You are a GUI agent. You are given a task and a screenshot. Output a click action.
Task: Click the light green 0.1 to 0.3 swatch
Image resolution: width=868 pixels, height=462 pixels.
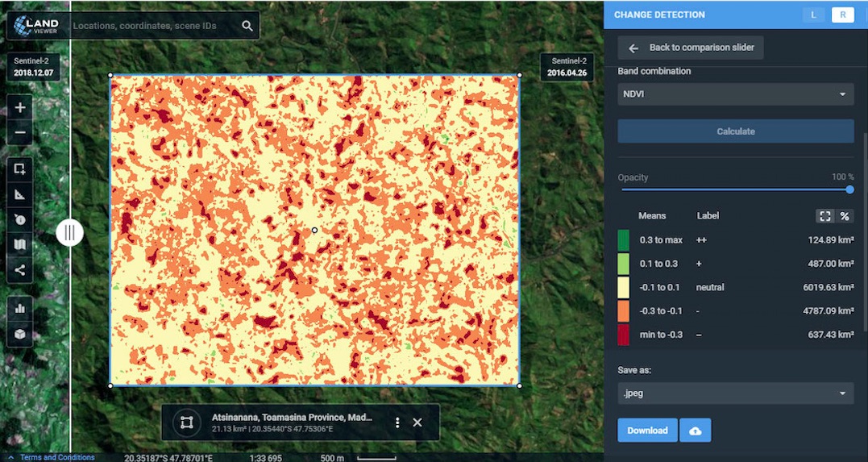623,264
